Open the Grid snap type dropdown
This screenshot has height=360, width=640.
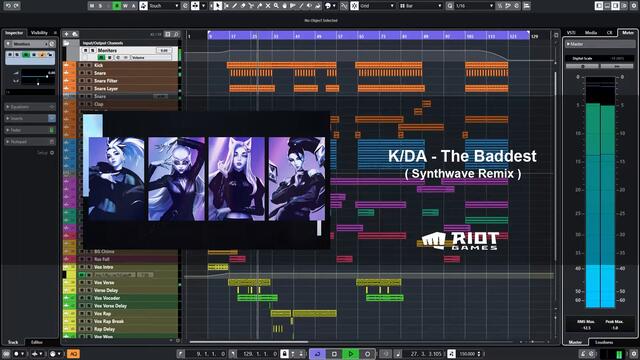[x=377, y=6]
